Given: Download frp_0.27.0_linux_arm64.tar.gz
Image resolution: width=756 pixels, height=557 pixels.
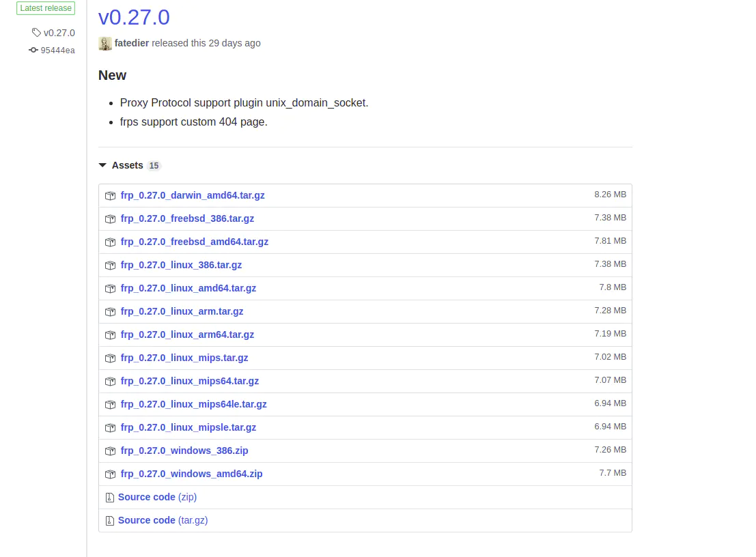Looking at the screenshot, I should coord(187,334).
